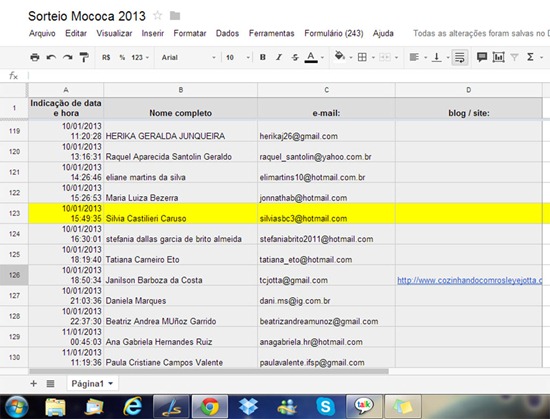Insert a comment using speech bubble icon

tap(482, 57)
